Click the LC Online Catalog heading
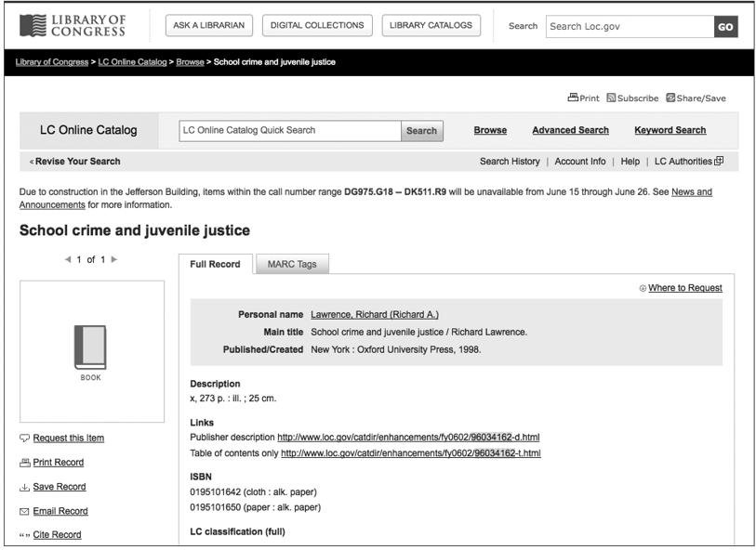Viewport: 756px width, 550px height. pos(88,130)
